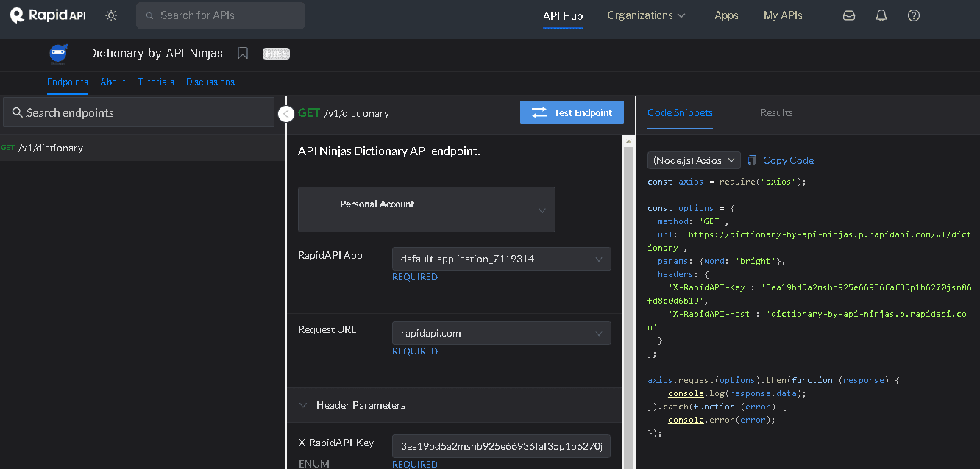Open the Request URL dropdown

[501, 333]
